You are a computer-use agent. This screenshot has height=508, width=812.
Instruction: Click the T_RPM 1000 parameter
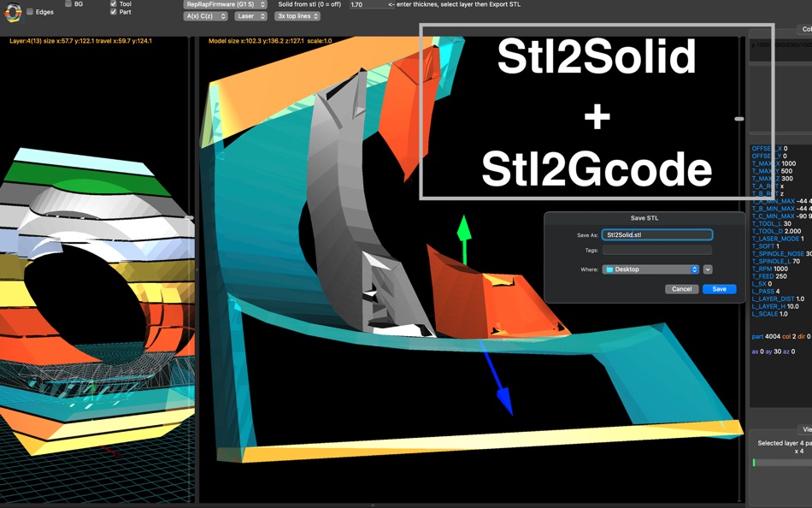(x=769, y=269)
